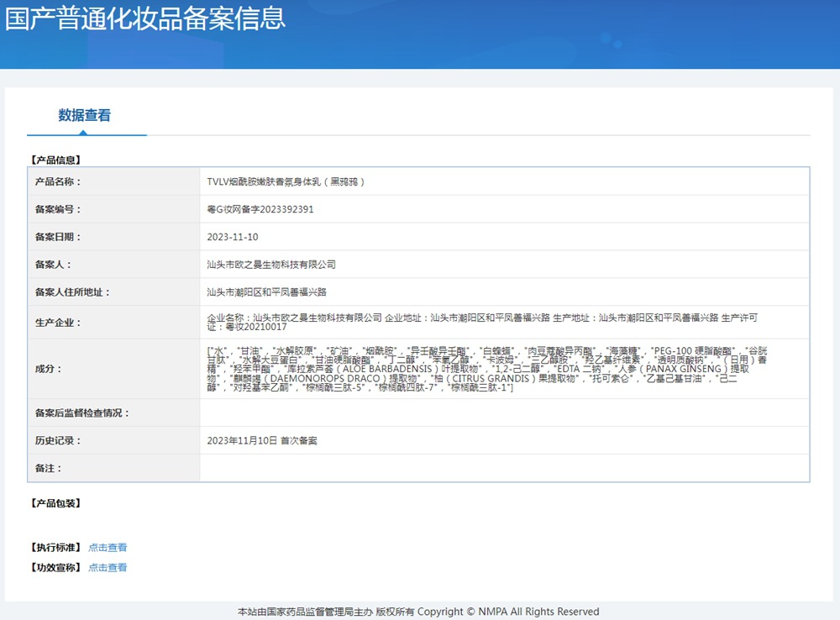The width and height of the screenshot is (840, 620).
Task: Click the page title 国产普通化妆品备案信息
Action: tap(145, 18)
